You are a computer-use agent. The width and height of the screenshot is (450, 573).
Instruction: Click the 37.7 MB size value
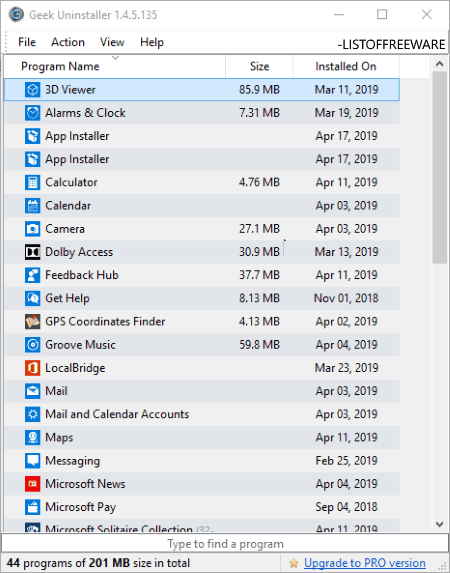point(259,275)
